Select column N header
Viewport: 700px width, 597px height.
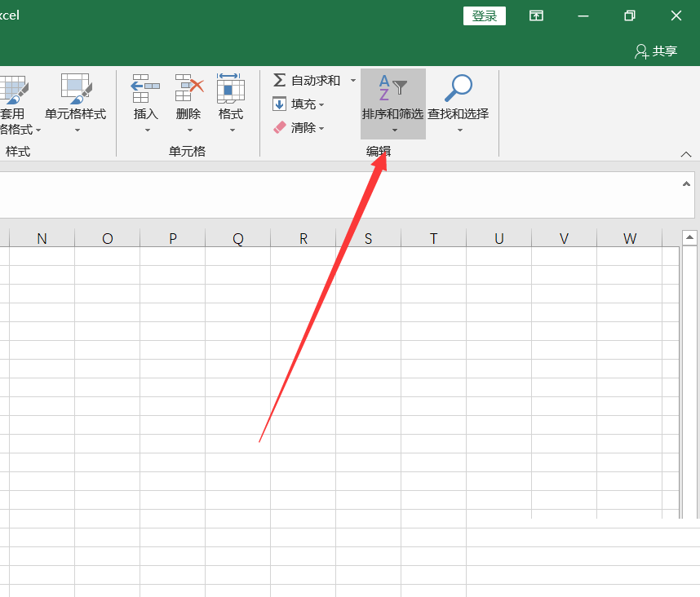click(x=42, y=239)
